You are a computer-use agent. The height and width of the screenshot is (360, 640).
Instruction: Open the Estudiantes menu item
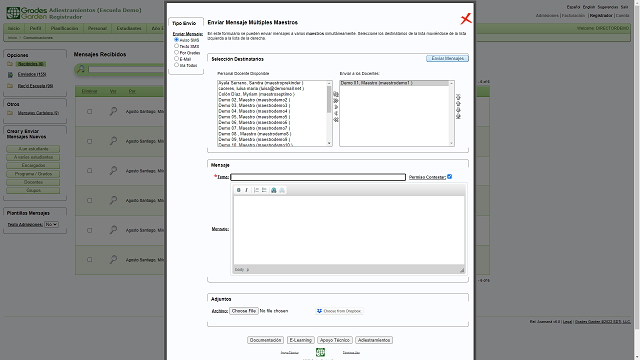(x=129, y=29)
